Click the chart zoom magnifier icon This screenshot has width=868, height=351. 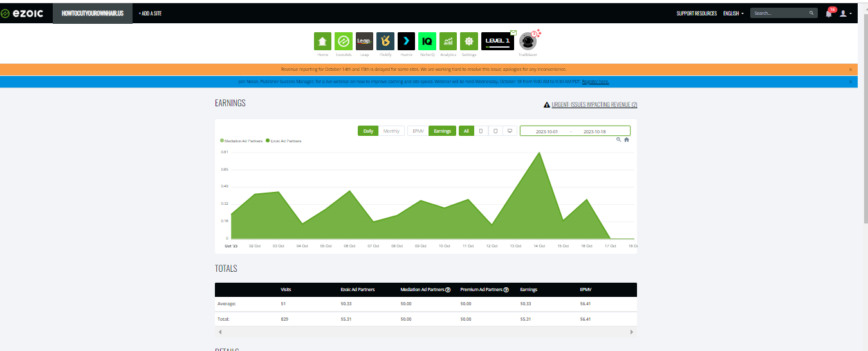[x=618, y=139]
